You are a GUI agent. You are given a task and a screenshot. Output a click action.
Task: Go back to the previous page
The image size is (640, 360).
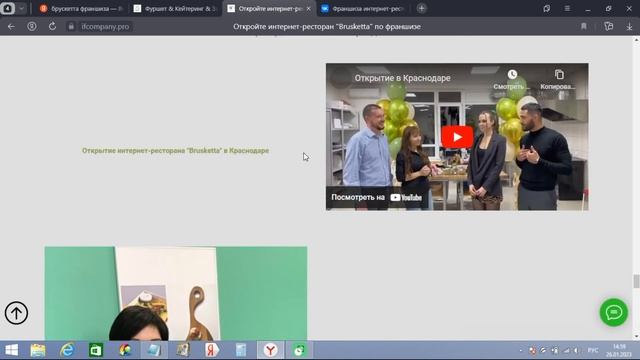[x=11, y=27]
